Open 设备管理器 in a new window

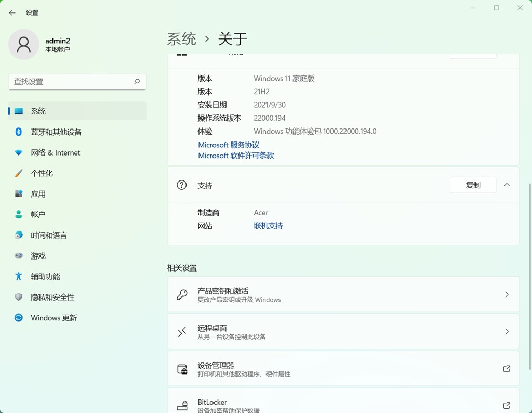507,368
